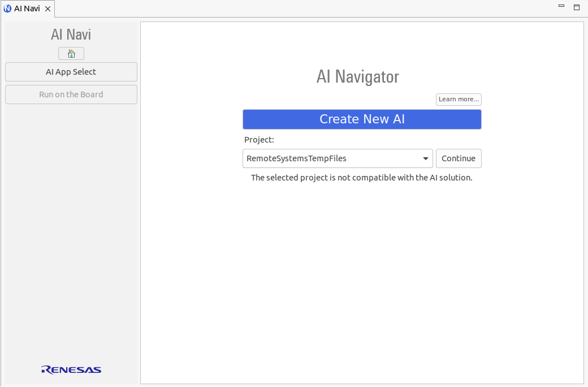The height and width of the screenshot is (387, 588).
Task: Click the Create New AI button
Action: pos(362,119)
